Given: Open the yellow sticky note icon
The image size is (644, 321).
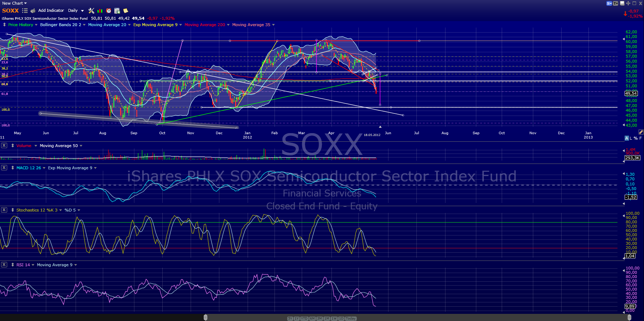Looking at the screenshot, I should 126,11.
